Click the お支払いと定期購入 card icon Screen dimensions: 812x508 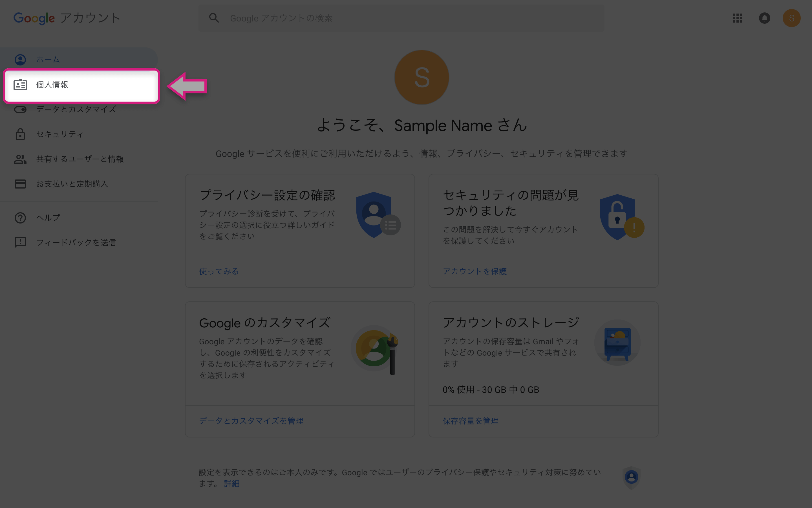20,184
